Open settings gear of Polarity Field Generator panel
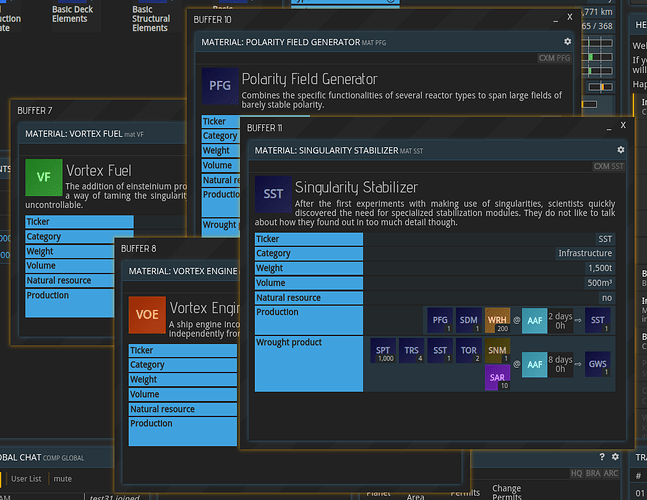The height and width of the screenshot is (500, 647). (567, 41)
